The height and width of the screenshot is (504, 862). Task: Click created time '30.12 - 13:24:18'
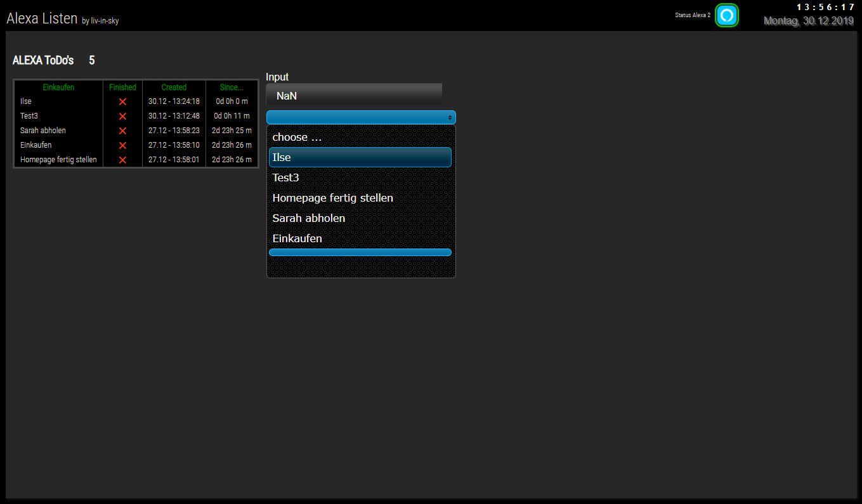click(x=174, y=101)
